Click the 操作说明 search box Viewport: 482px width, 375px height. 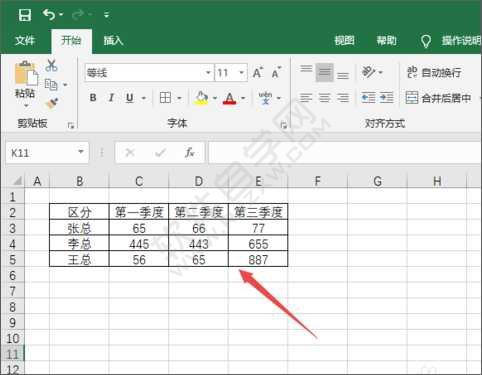[461, 41]
